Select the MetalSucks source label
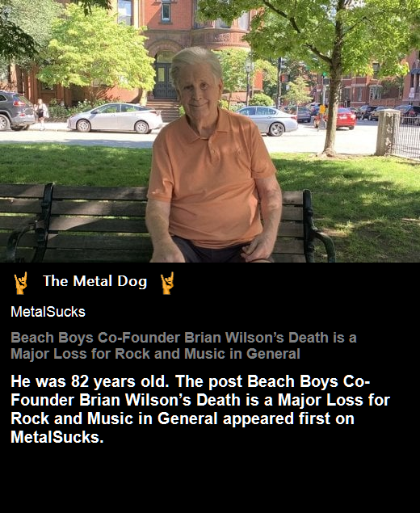 tap(48, 312)
